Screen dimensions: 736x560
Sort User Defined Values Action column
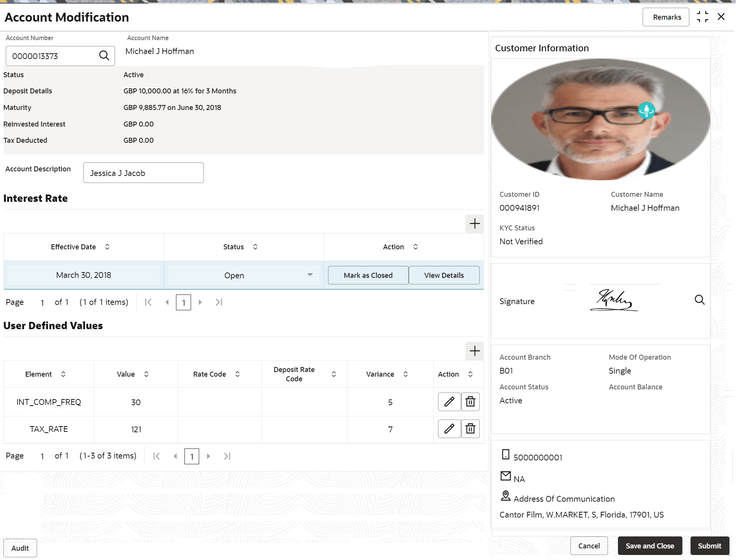tap(470, 374)
